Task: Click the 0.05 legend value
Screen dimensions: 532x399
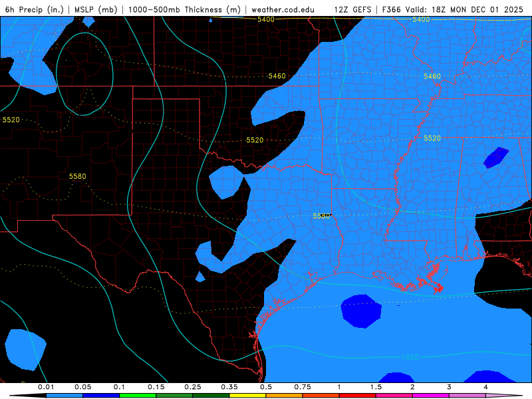Action: coord(82,387)
